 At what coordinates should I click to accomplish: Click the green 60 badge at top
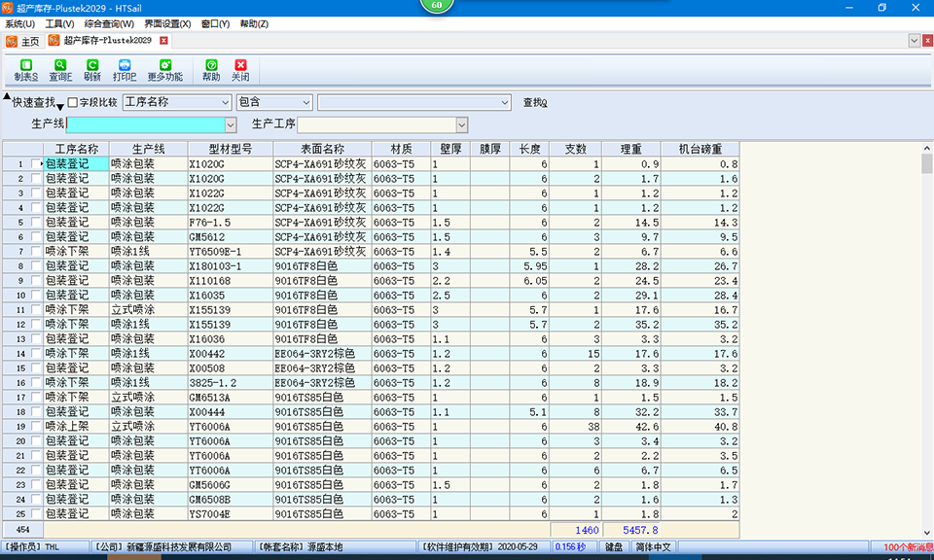point(437,6)
